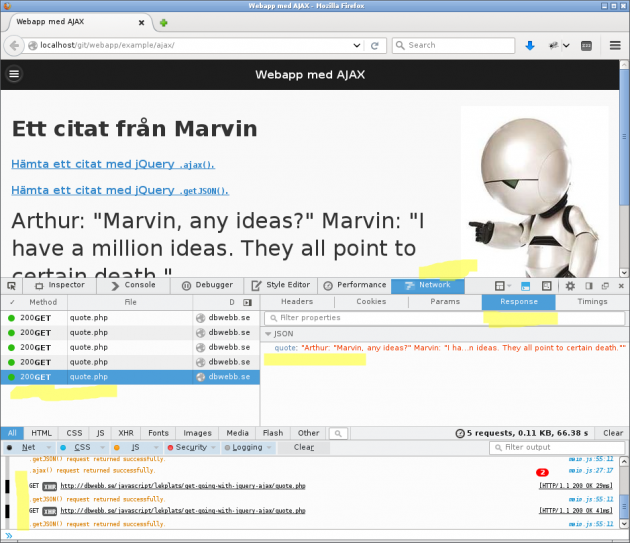Open the Firefox downloads arrow icon

(530, 45)
